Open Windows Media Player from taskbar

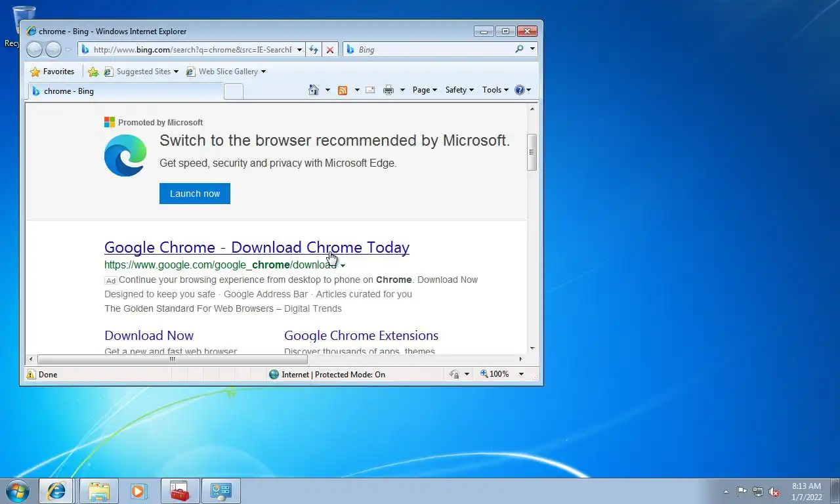[138, 491]
